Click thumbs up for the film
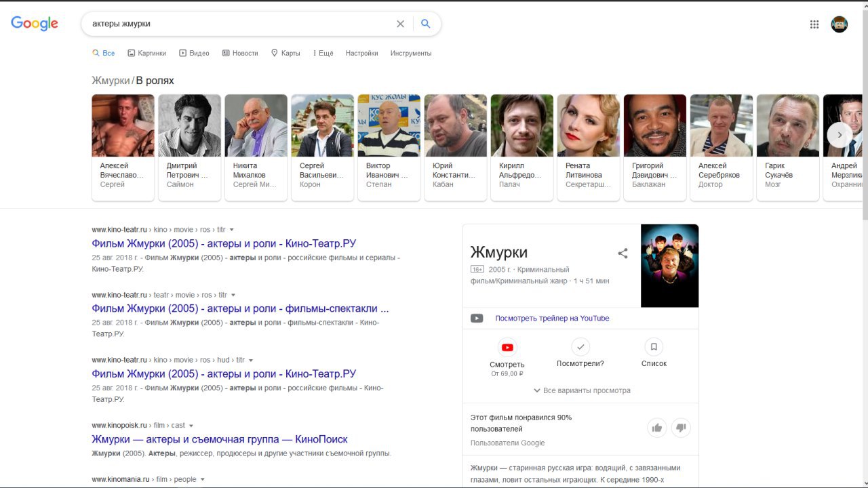This screenshot has height=488, width=868. click(656, 428)
